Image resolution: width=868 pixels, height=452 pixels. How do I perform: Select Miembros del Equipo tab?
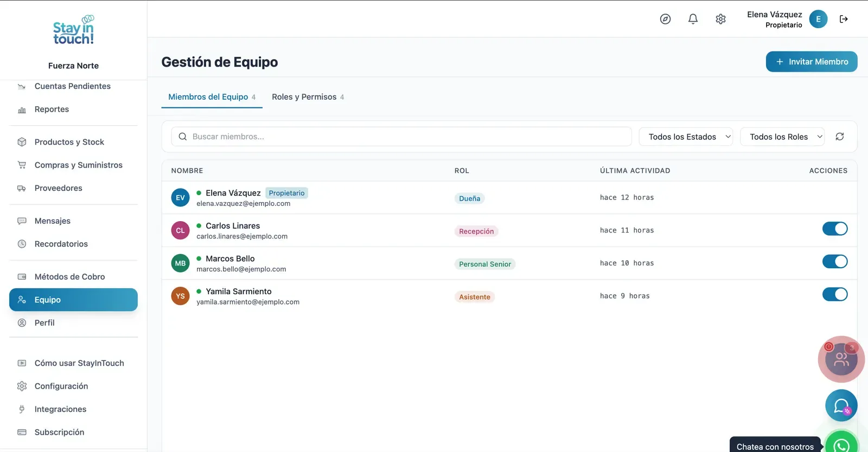tap(212, 97)
